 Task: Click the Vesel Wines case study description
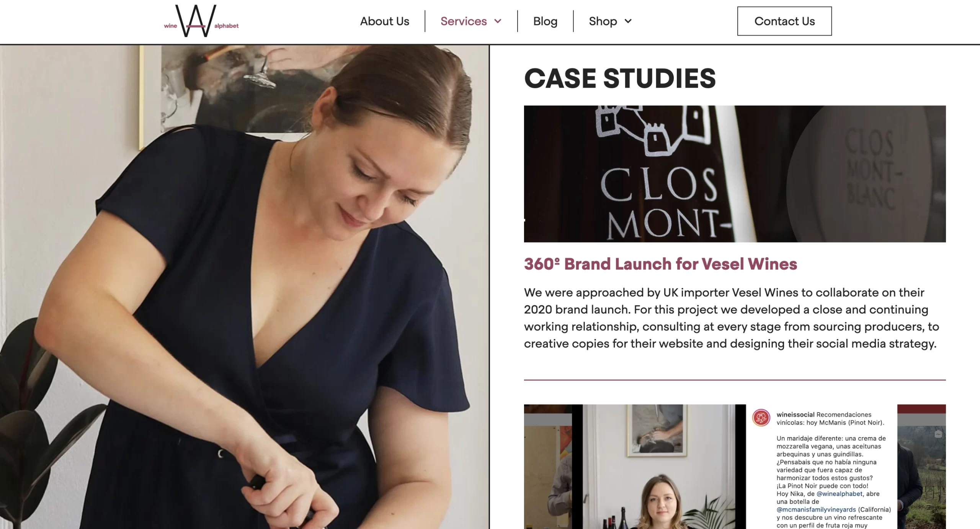(732, 318)
